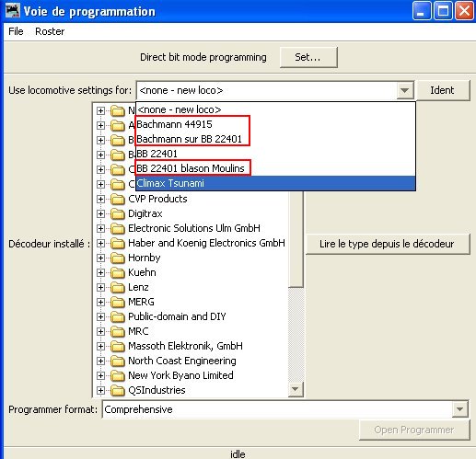
Task: Open the locomotive settings dropdown arrow
Action: (x=404, y=90)
